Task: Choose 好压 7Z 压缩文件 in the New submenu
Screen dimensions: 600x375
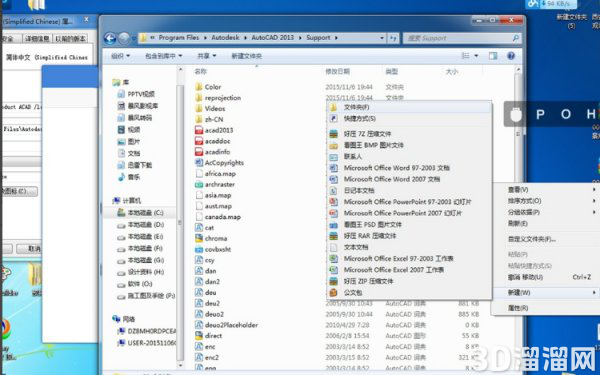Action: [x=409, y=134]
